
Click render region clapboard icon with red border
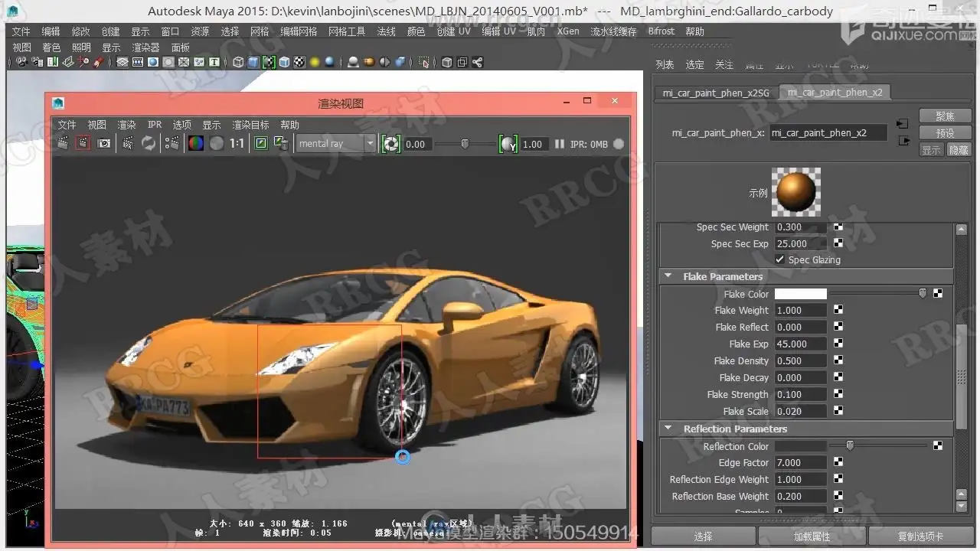coord(83,143)
